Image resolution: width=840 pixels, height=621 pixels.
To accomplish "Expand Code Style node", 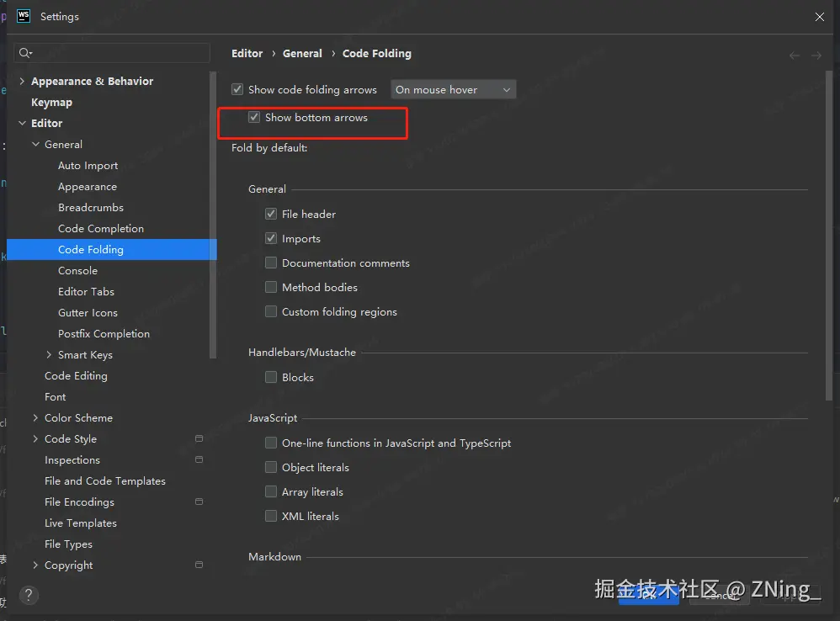I will pos(35,438).
